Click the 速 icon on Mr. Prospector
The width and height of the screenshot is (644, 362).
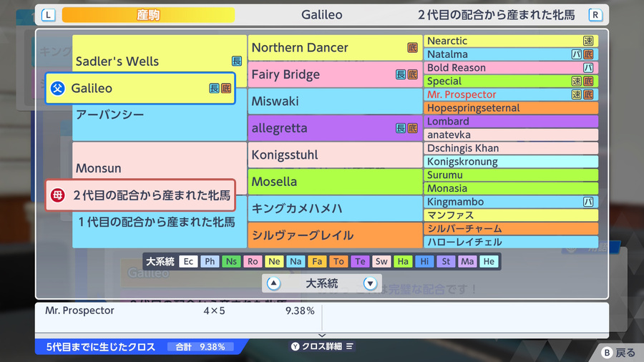click(577, 94)
